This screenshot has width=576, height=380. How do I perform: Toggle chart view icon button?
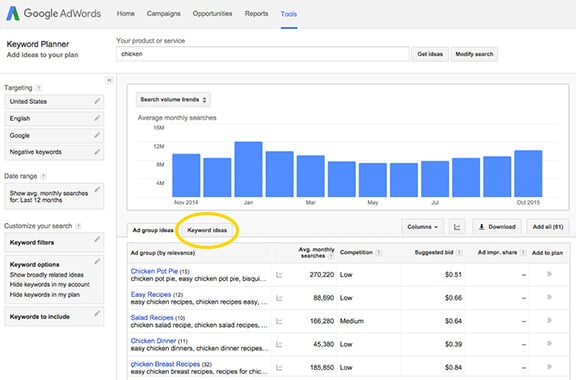coord(457,227)
